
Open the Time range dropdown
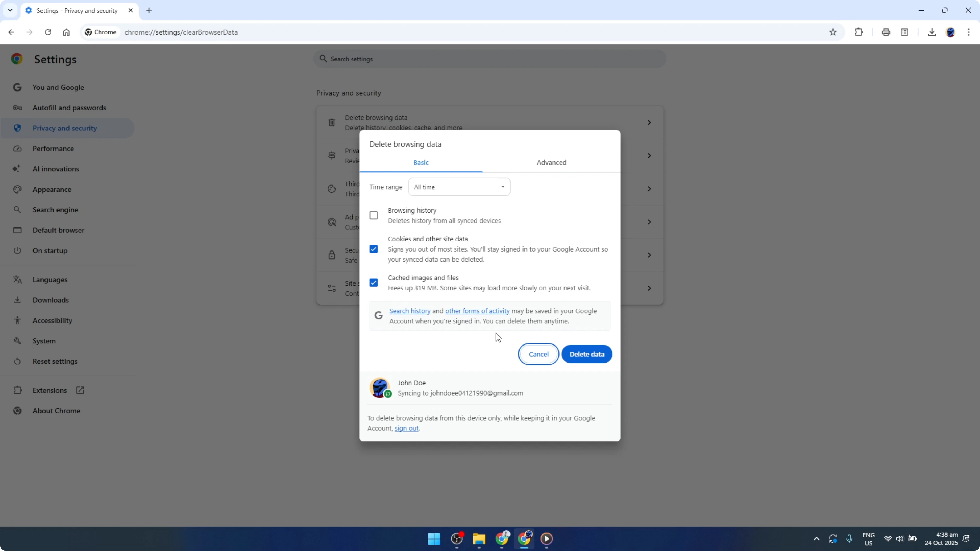point(459,187)
